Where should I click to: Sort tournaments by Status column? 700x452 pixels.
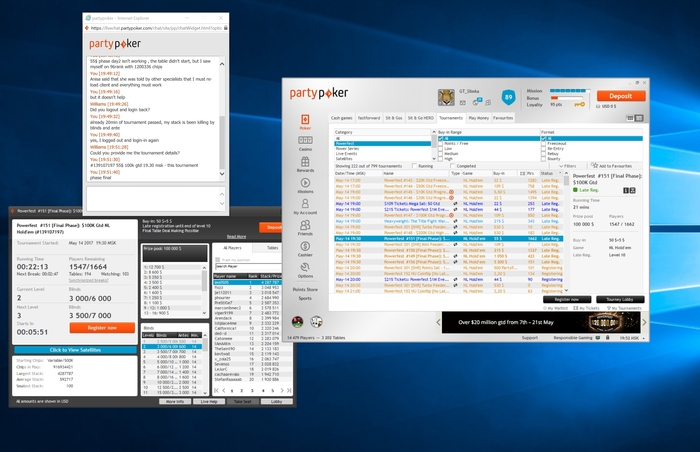(x=550, y=173)
